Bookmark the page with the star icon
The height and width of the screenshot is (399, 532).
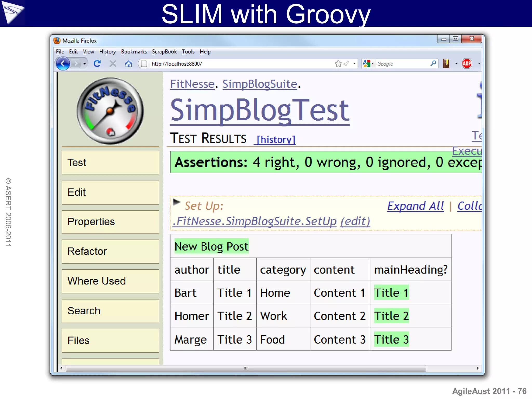[x=338, y=64]
